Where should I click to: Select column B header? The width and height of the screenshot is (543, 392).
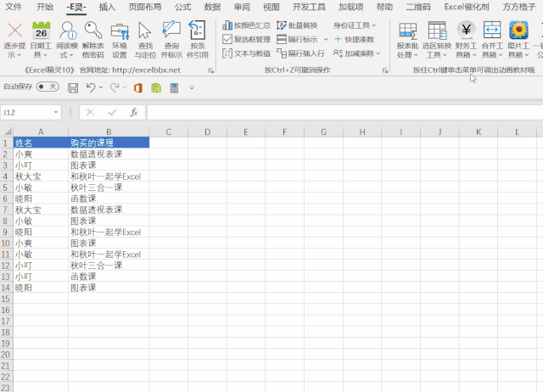[109, 132]
